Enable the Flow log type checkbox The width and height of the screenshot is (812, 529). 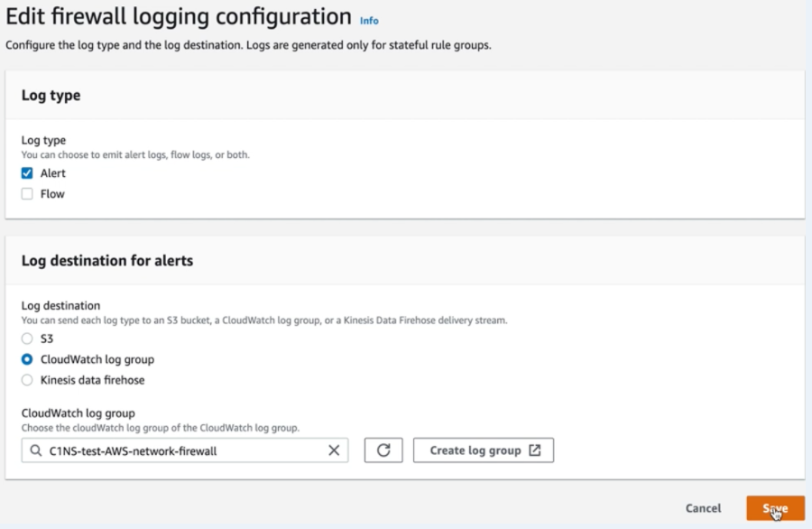pyautogui.click(x=27, y=194)
